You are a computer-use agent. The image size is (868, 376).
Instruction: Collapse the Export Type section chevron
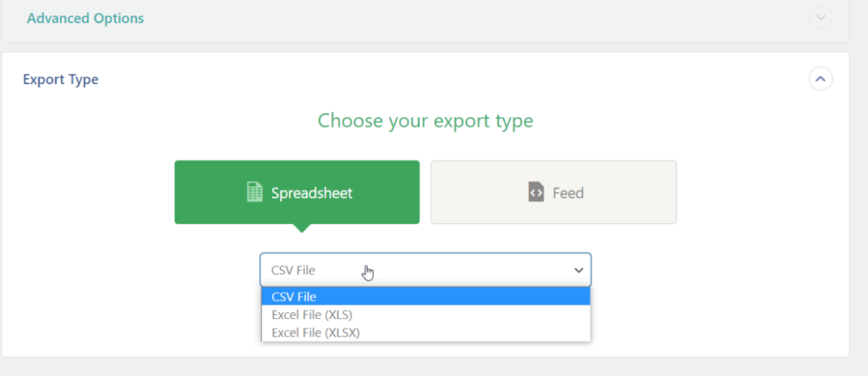[821, 79]
